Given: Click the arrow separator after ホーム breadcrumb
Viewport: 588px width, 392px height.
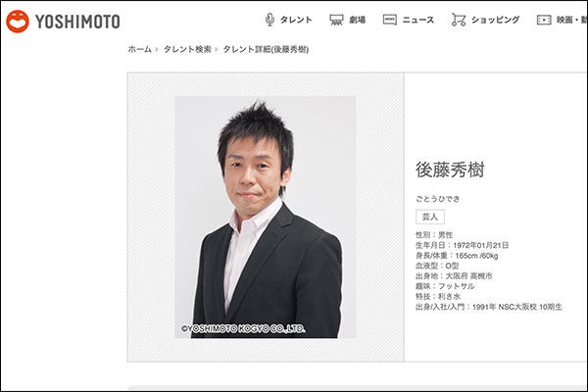Looking at the screenshot, I should coord(158,49).
